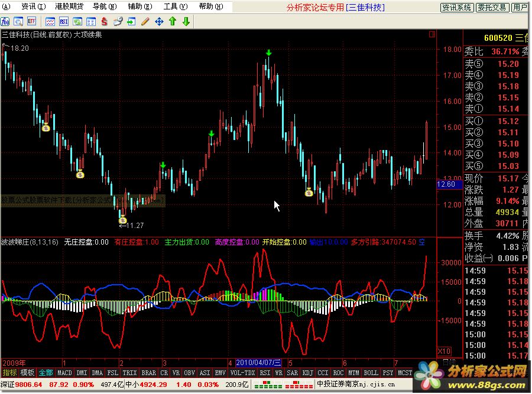Switch to the ASI indicator tab

[205, 373]
